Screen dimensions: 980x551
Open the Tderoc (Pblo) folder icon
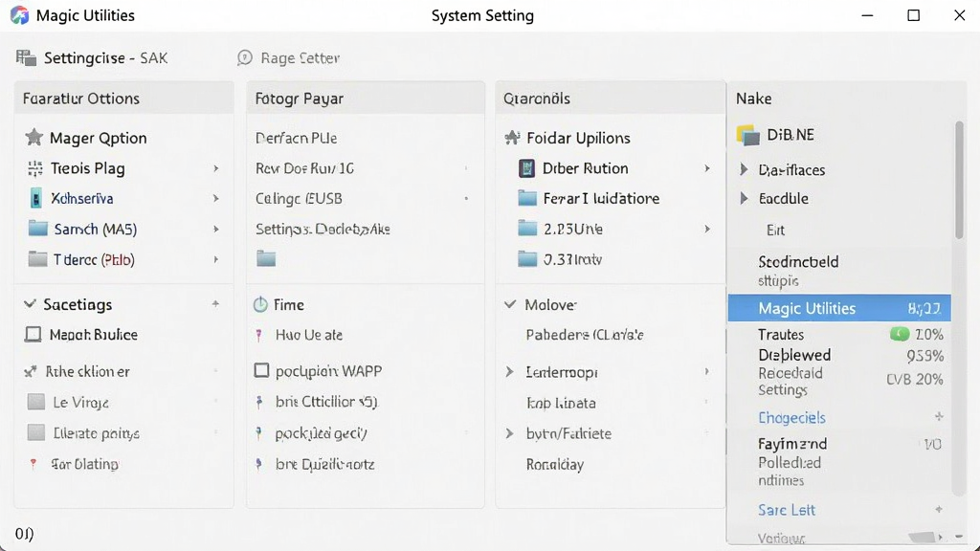38,258
